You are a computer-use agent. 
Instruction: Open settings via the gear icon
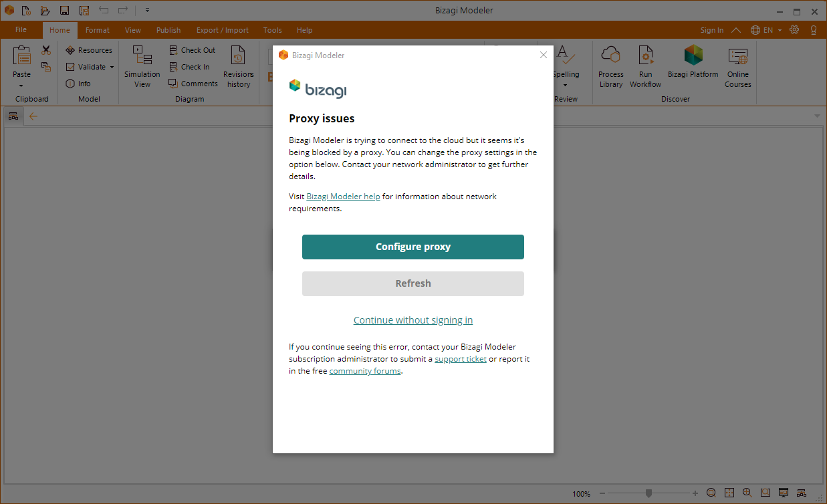[794, 30]
